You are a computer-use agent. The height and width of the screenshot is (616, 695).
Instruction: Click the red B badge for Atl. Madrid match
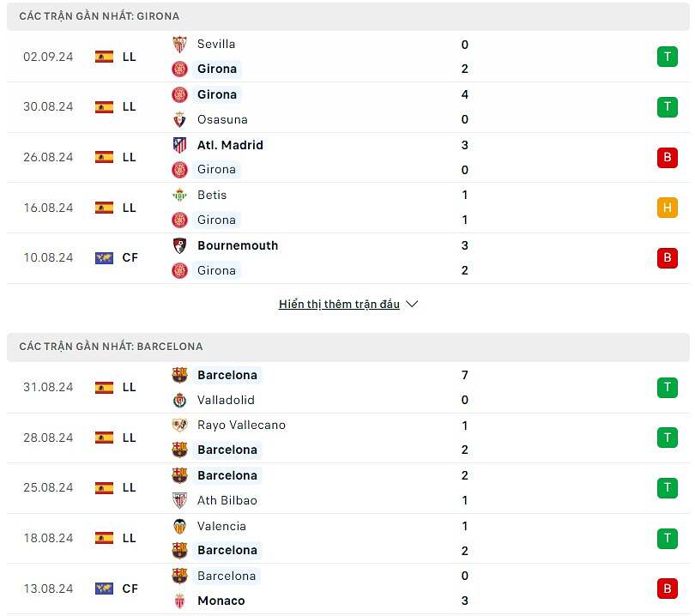tap(667, 157)
